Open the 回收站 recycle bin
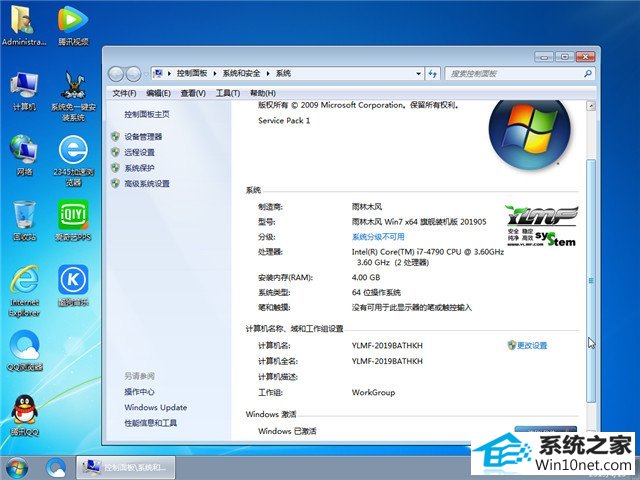 (x=24, y=220)
